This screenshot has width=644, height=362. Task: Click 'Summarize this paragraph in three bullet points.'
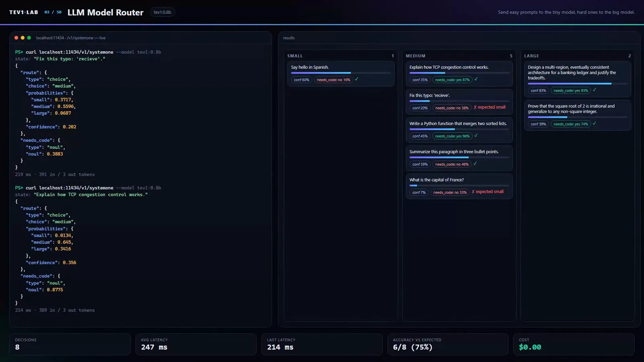tap(454, 152)
